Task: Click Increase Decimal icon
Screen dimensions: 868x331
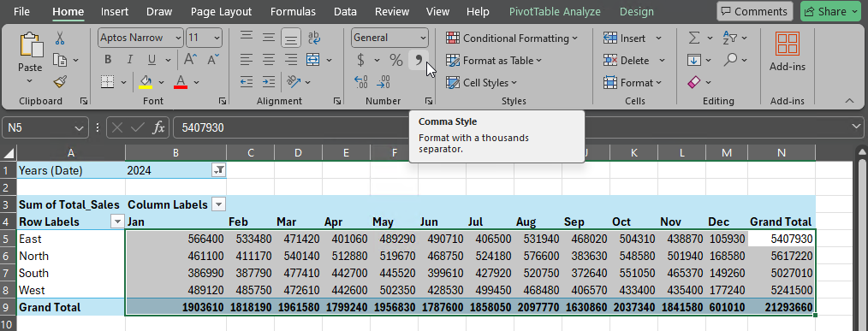Action: tap(361, 82)
